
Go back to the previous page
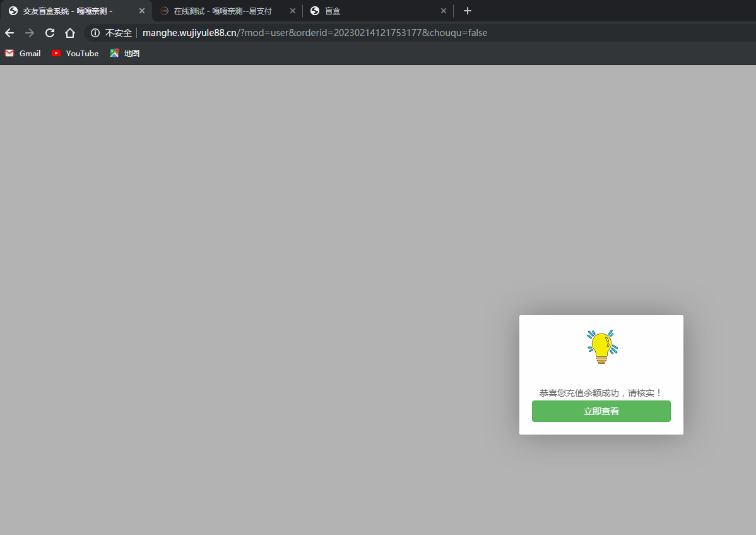(x=9, y=33)
